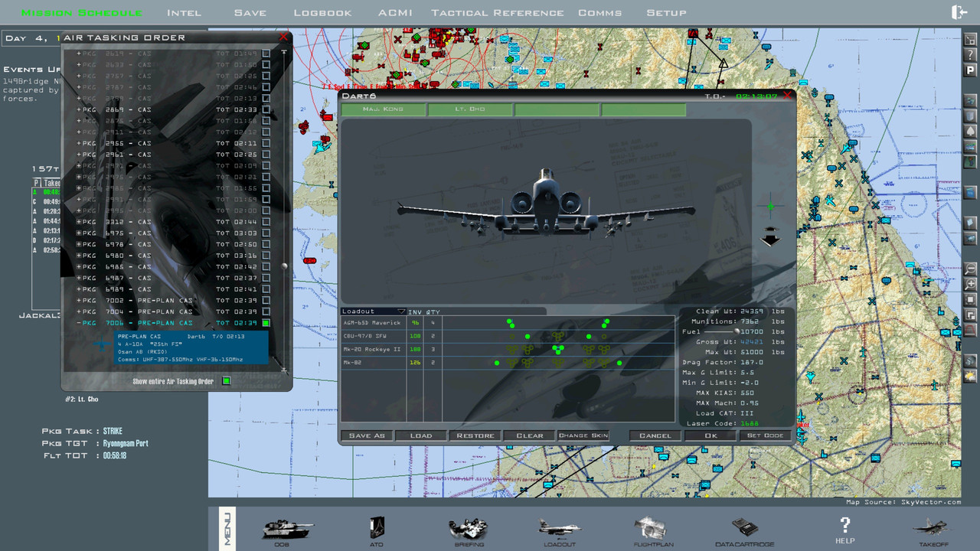
Task: Click the ATO list scroll-to-top arrow
Action: pyautogui.click(x=285, y=53)
